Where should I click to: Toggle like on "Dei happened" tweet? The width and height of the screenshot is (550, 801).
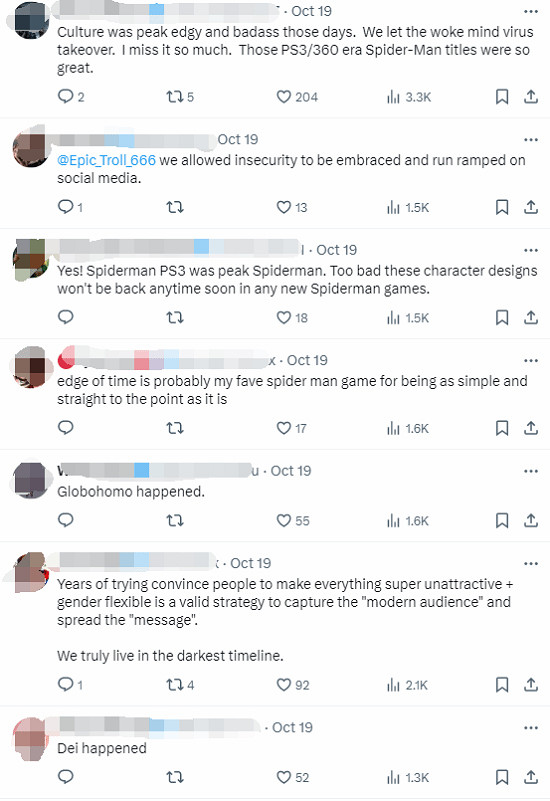(293, 777)
